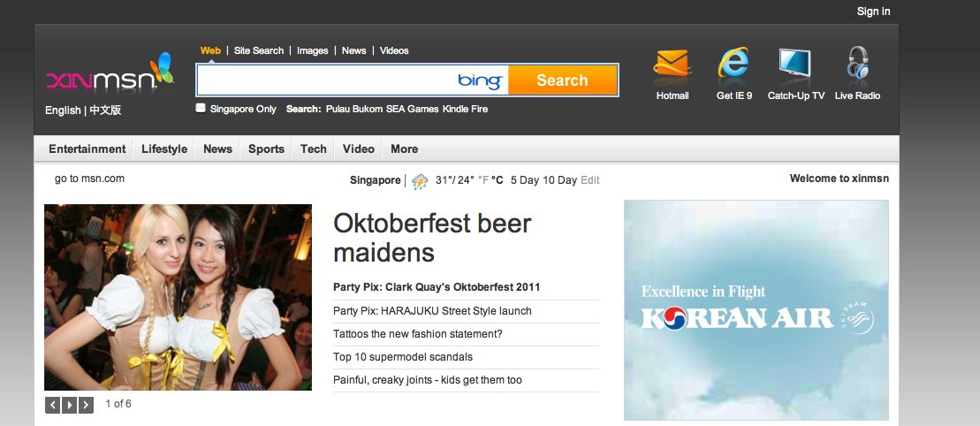Click the 'Welcome to xinmsn' text
The height and width of the screenshot is (426, 980).
click(839, 179)
